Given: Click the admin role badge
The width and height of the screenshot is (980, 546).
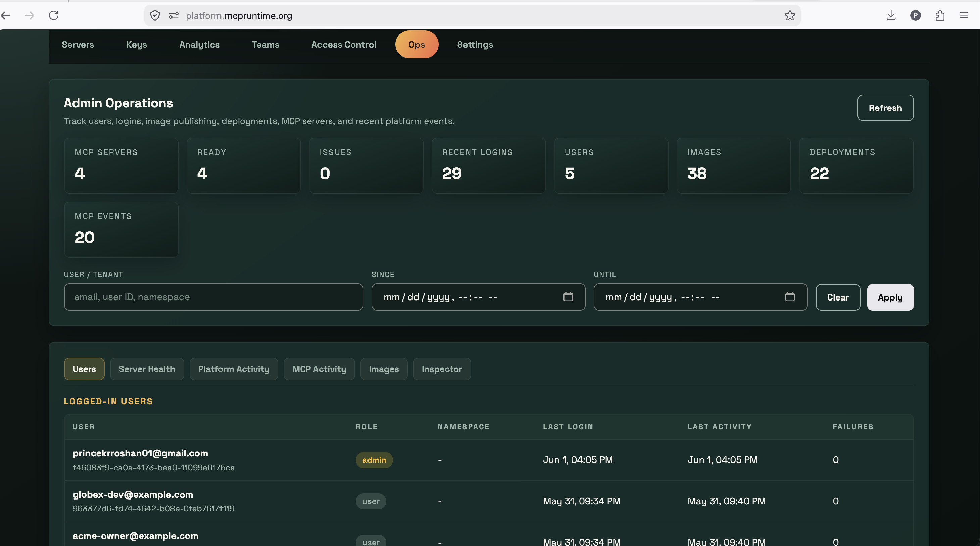Looking at the screenshot, I should click(x=374, y=460).
